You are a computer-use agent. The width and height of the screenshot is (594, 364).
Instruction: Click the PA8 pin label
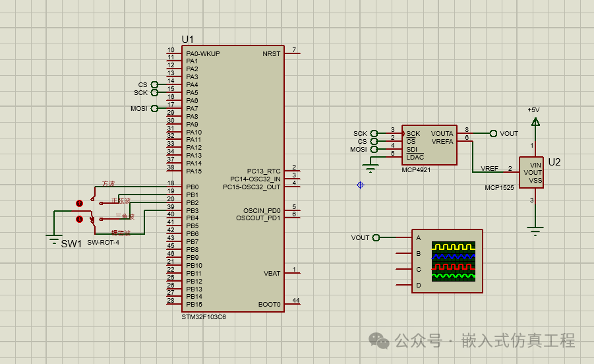[192, 117]
